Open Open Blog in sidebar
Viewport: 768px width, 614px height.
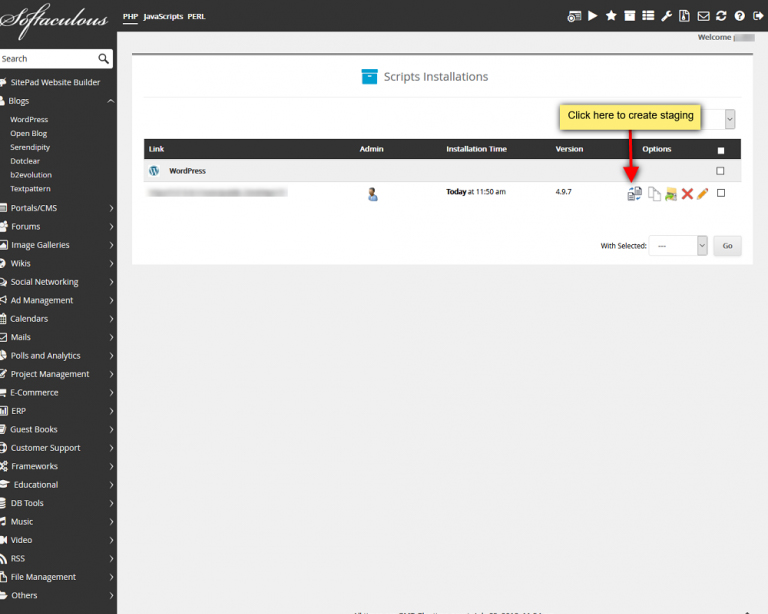pos(28,133)
